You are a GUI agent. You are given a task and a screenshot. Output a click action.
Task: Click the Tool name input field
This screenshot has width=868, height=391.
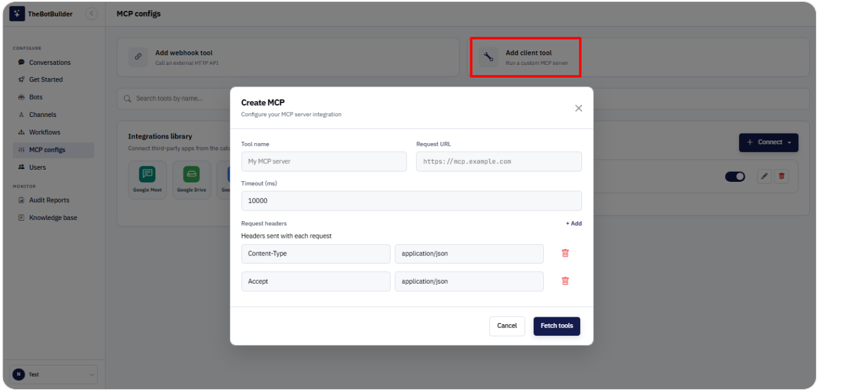pyautogui.click(x=324, y=161)
